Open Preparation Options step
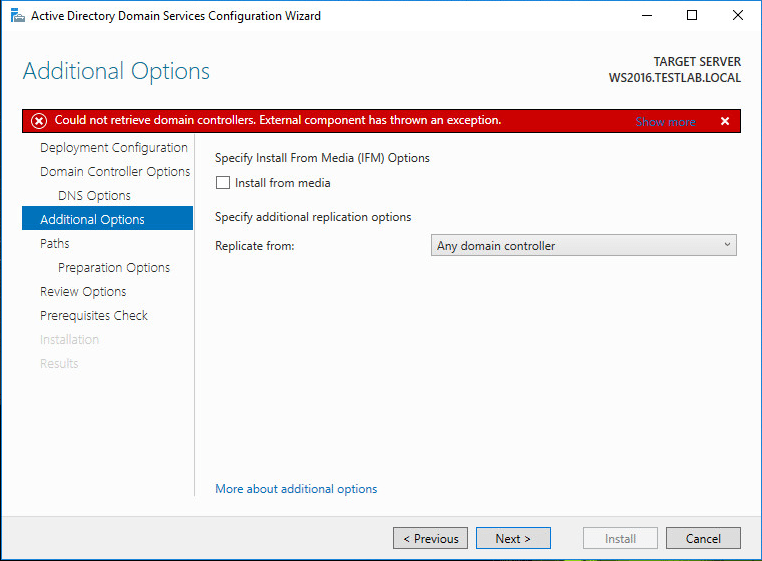This screenshot has width=762, height=561. pyautogui.click(x=114, y=268)
